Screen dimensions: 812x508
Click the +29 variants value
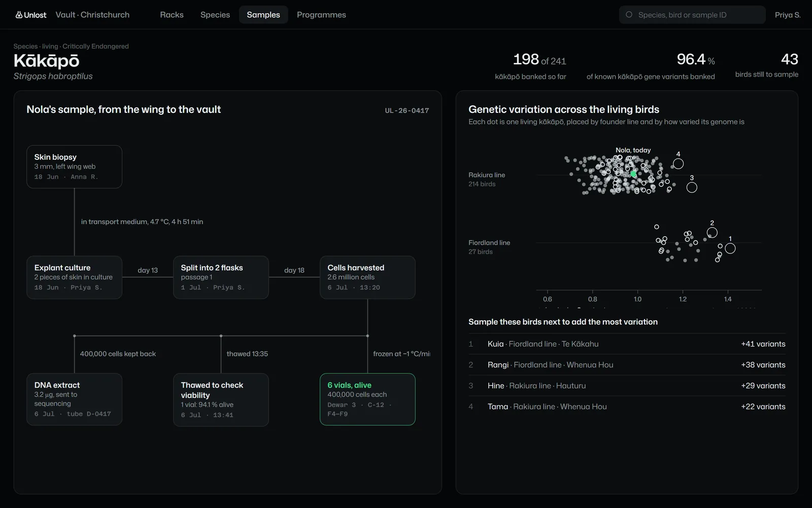[x=763, y=386]
